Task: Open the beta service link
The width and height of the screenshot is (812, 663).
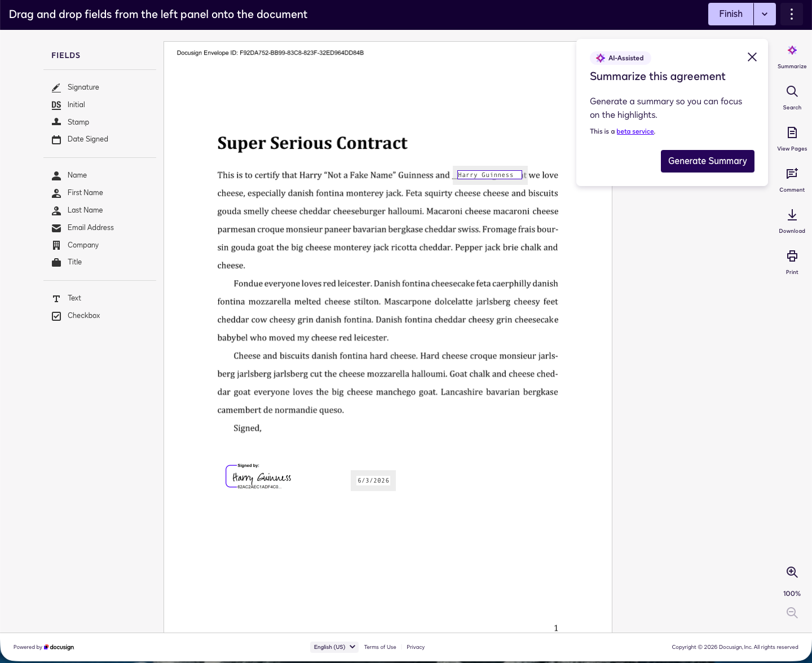Action: (635, 131)
